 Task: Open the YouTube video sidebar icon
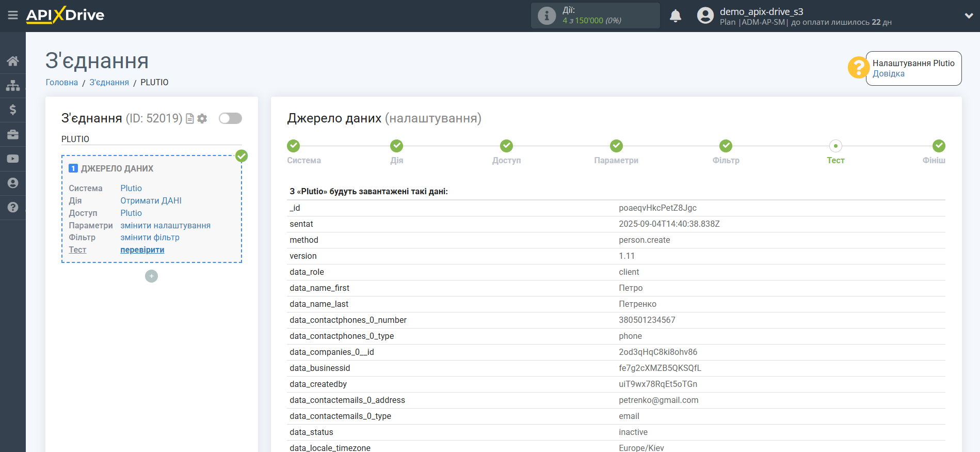click(13, 159)
